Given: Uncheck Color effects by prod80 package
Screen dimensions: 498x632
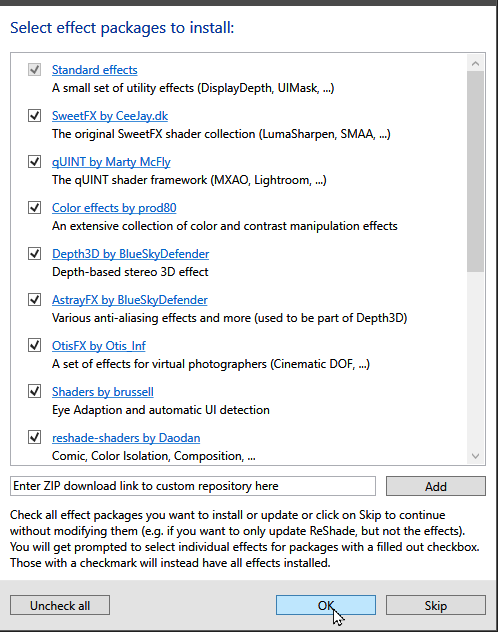Looking at the screenshot, I should pyautogui.click(x=35, y=208).
